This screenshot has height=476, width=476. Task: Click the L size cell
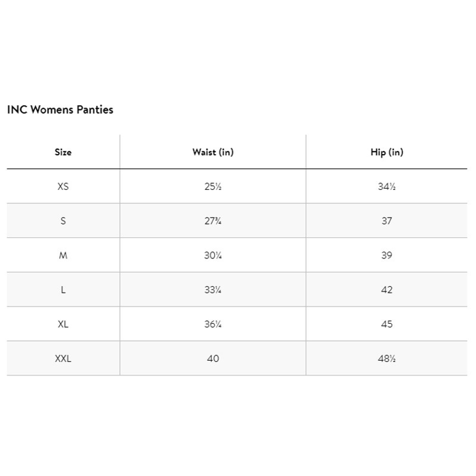(63, 289)
